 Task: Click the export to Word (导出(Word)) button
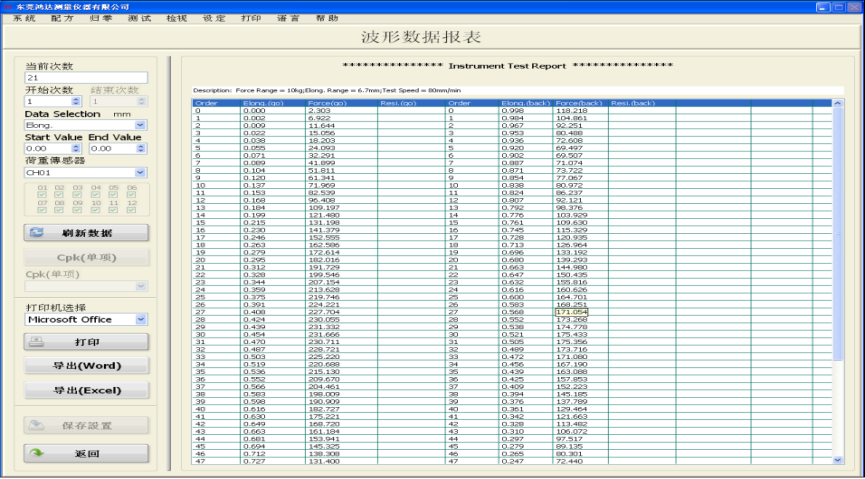(x=86, y=366)
